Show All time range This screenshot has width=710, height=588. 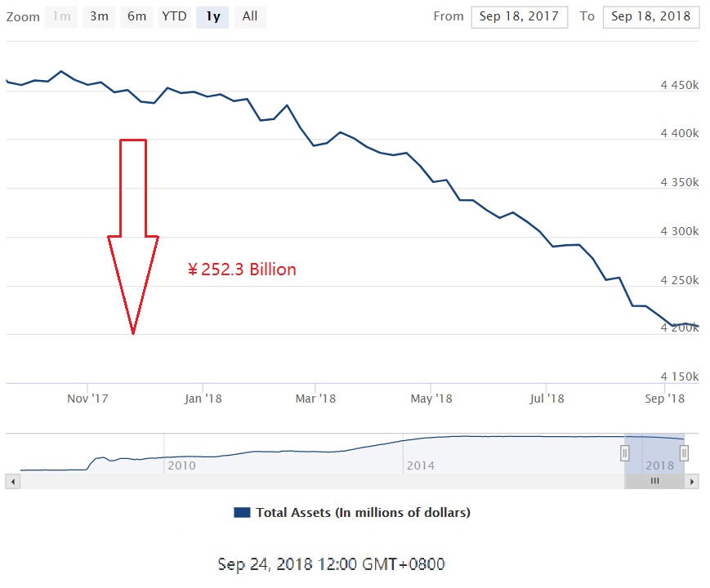(250, 16)
